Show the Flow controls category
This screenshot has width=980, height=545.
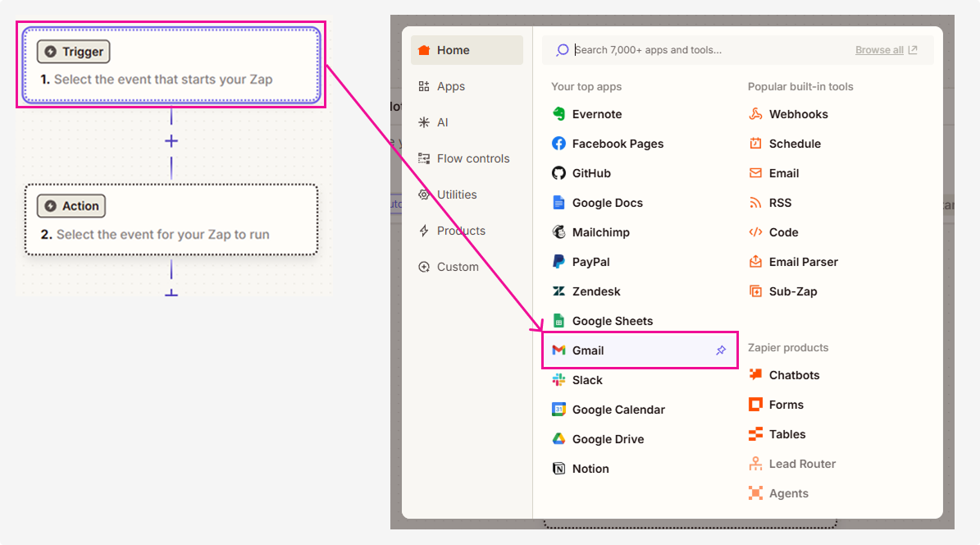tap(472, 158)
